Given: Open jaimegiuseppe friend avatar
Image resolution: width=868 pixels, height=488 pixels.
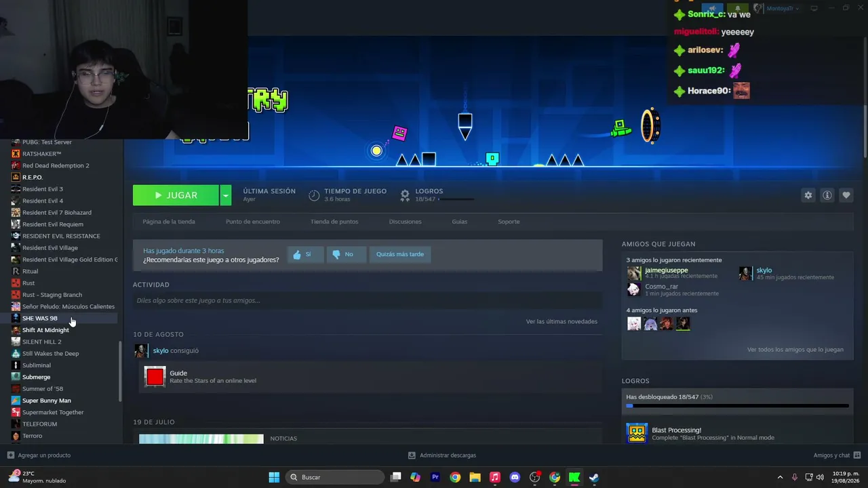Looking at the screenshot, I should point(634,272).
